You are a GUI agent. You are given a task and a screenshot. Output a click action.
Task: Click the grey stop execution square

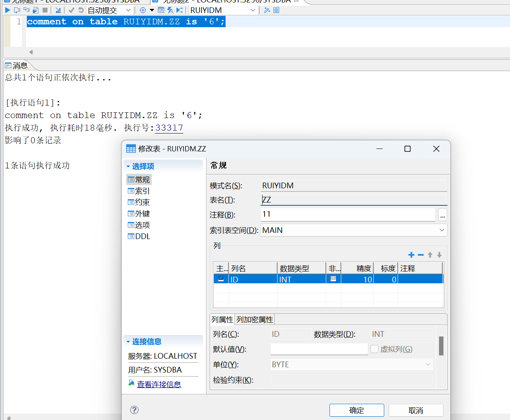(x=45, y=10)
